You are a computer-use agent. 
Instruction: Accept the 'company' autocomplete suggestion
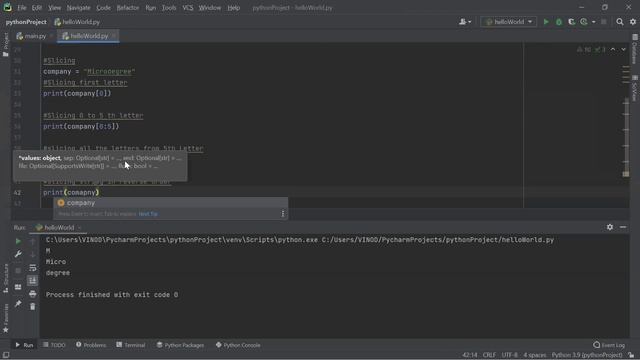[x=170, y=203]
